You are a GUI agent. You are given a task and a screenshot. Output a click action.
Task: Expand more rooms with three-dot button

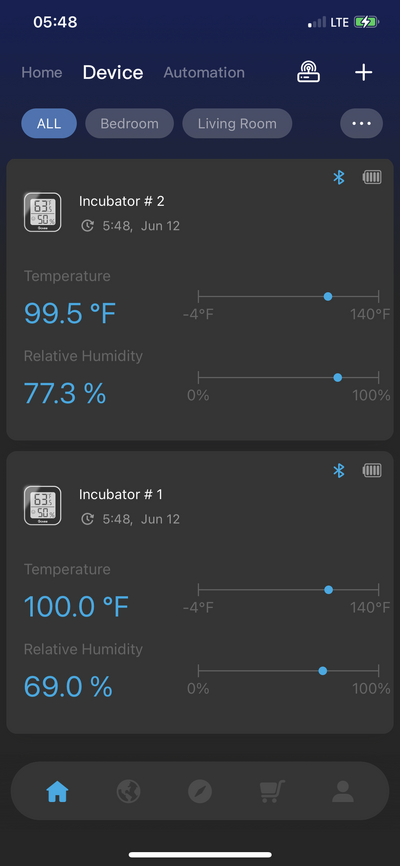361,123
